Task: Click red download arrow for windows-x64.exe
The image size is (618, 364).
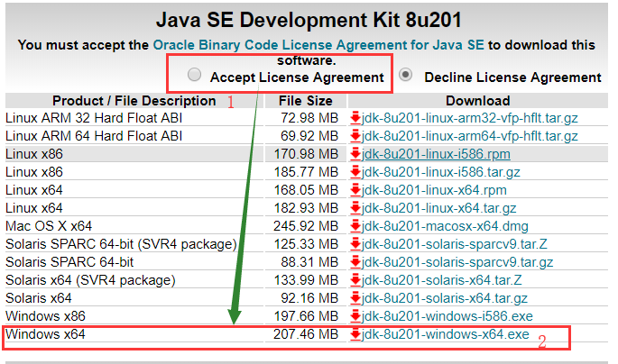Action: click(355, 334)
